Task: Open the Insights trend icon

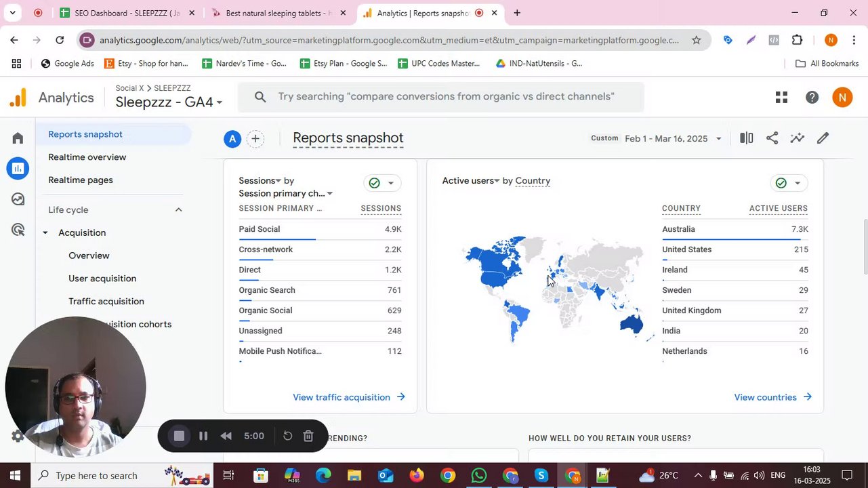Action: (798, 138)
